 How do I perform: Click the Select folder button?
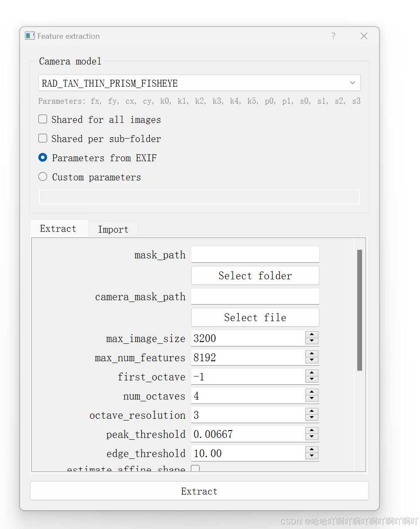255,275
